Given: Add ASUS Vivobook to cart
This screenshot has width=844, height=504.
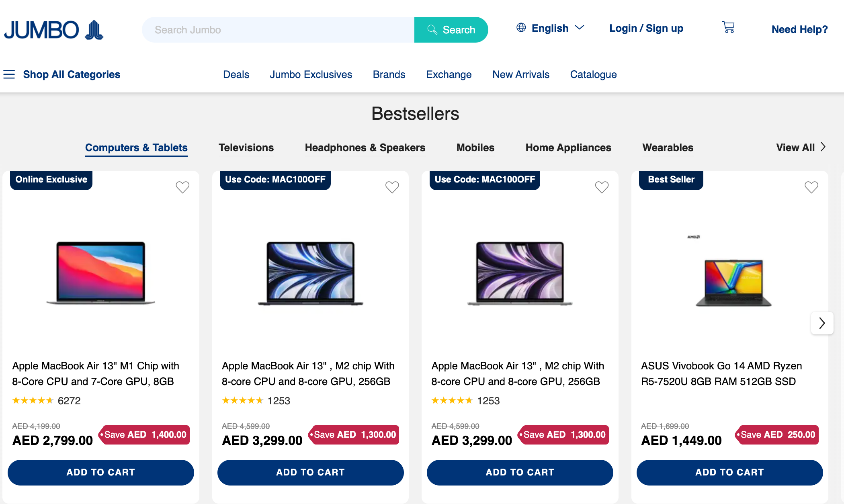Looking at the screenshot, I should (x=729, y=472).
